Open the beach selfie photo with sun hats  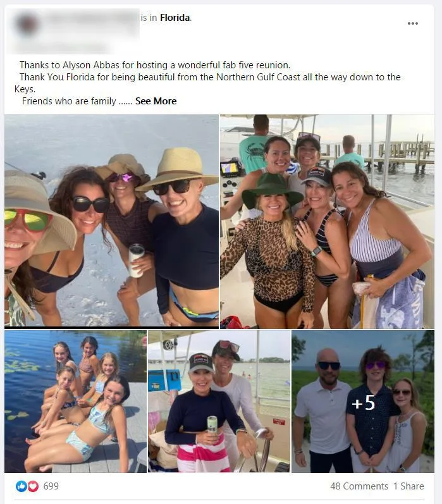[x=111, y=221]
